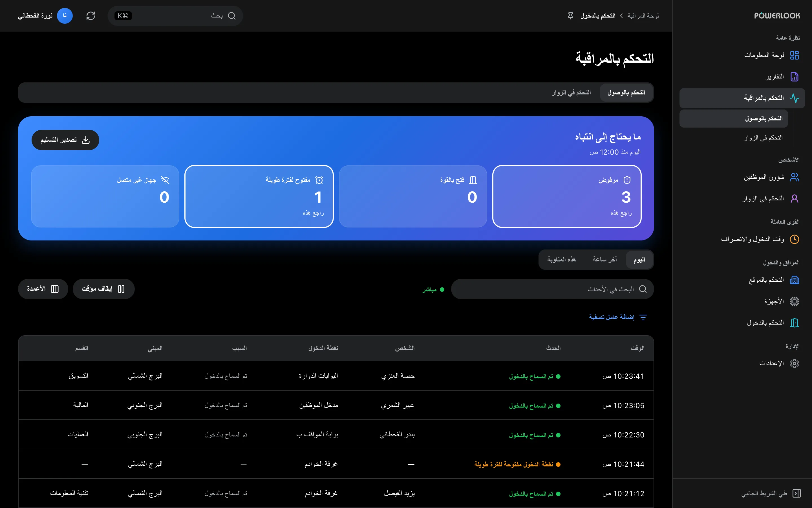Pause live feed with إيقاف مؤقت

(103, 289)
